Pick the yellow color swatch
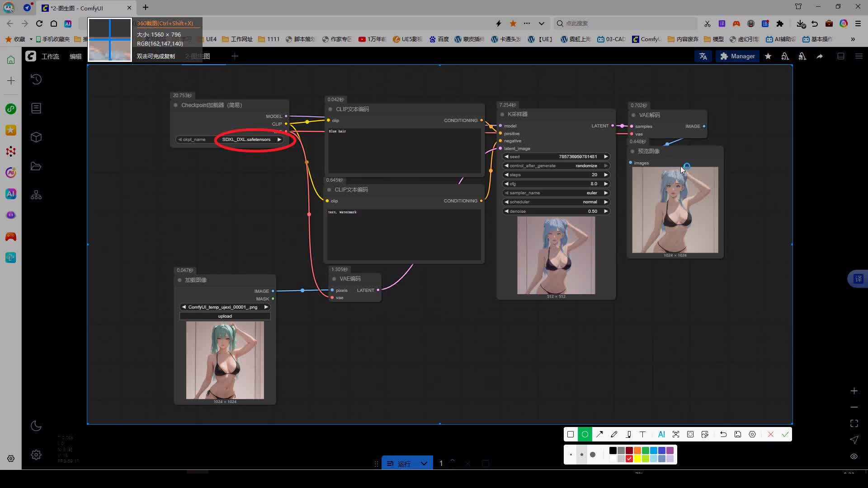 [x=637, y=459]
